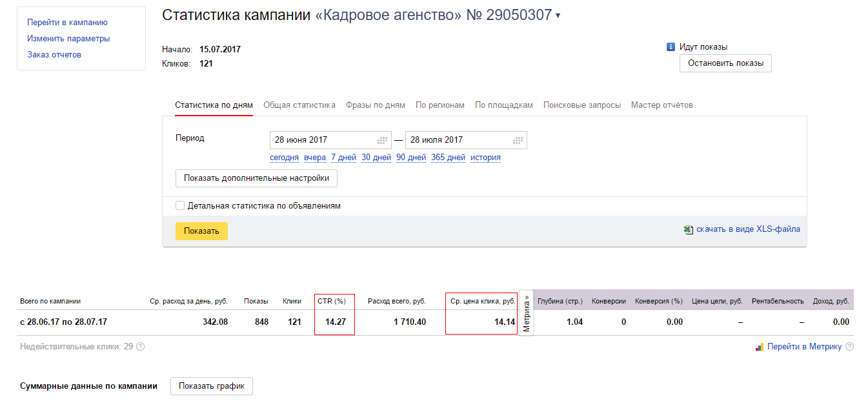This screenshot has height=403, width=868.
Task: Click the «Остановить показы» button
Action: tap(725, 63)
